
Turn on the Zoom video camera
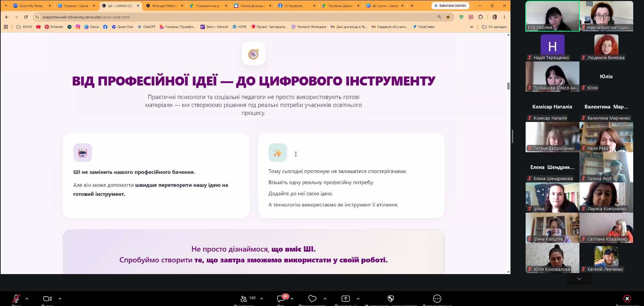coord(47,299)
